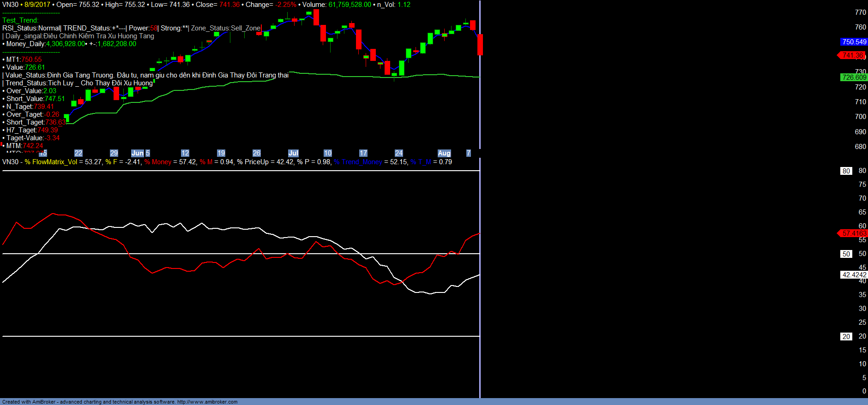Click the 'Volume: 61,759,528.00' header value
This screenshot has height=405, width=868.
tap(337, 5)
